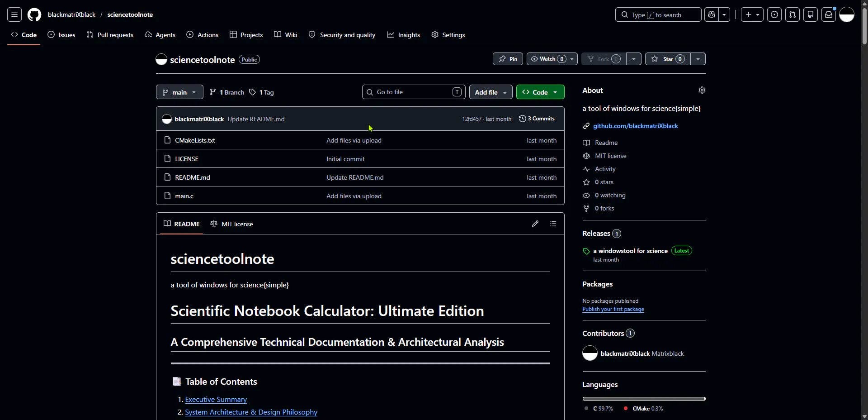The width and height of the screenshot is (868, 420).
Task: Click contributor blackmatriXblack avatar
Action: pos(590,353)
